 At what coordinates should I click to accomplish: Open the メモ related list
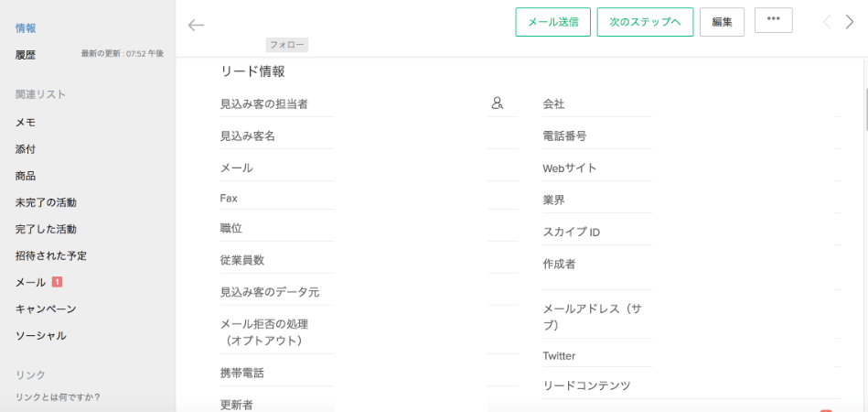[x=26, y=123]
